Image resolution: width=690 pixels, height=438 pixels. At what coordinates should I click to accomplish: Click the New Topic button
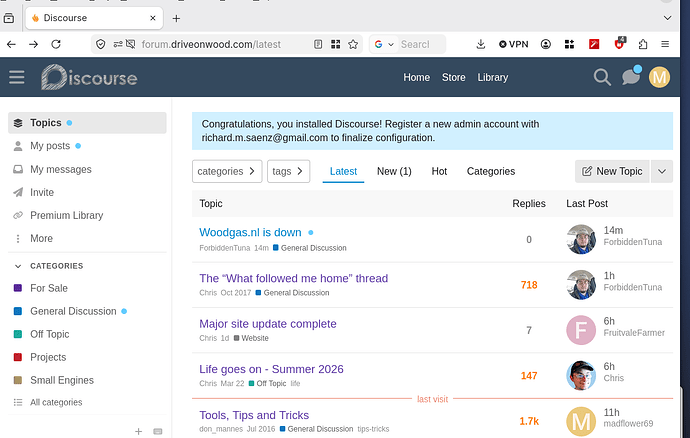pos(612,171)
